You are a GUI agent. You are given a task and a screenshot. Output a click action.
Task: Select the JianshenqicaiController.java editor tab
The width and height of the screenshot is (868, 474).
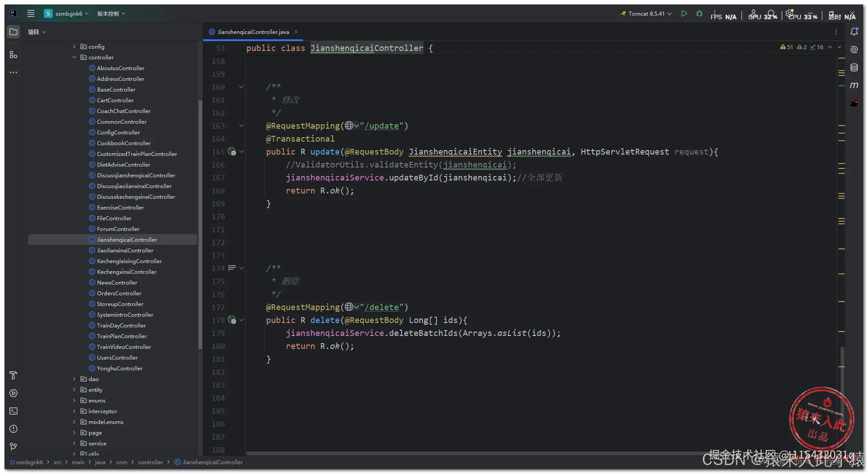point(253,32)
